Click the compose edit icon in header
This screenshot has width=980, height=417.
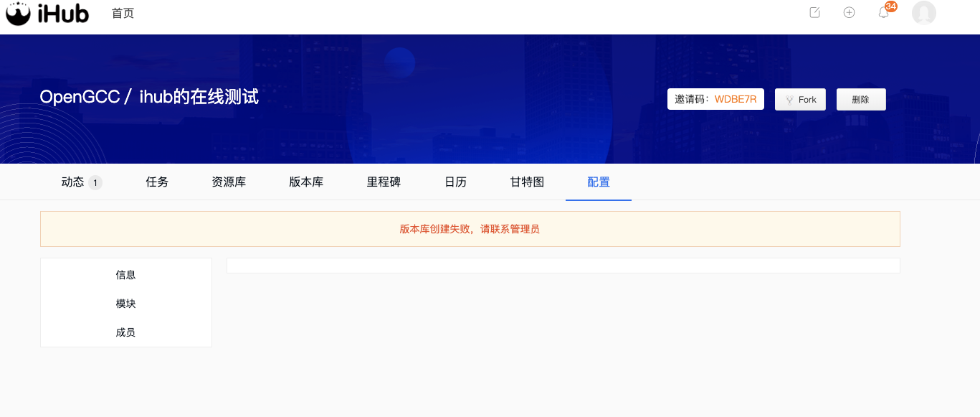pyautogui.click(x=814, y=12)
